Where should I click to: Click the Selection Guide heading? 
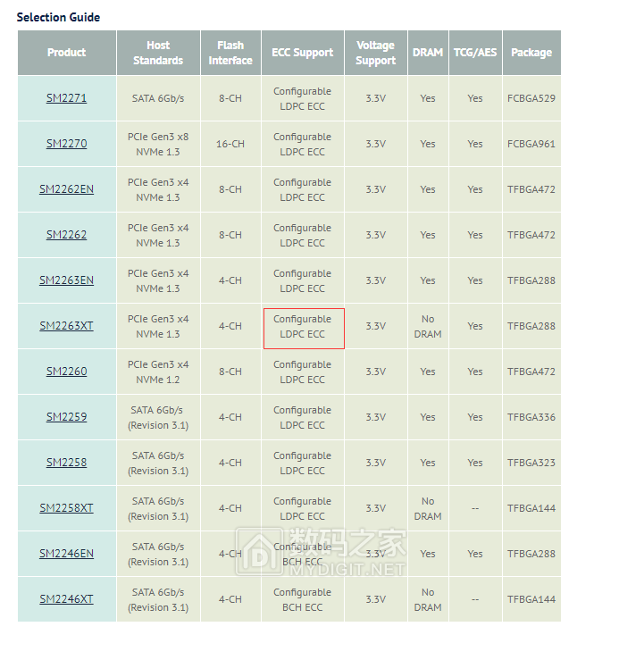click(x=58, y=17)
